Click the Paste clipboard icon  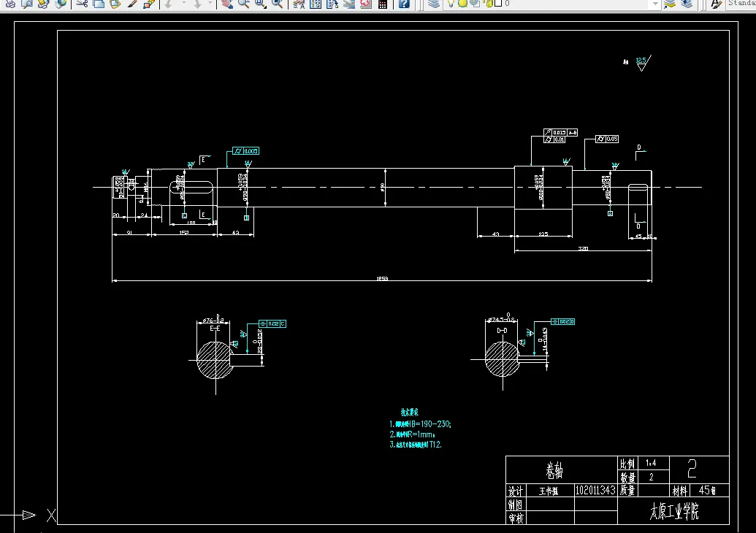pos(115,4)
